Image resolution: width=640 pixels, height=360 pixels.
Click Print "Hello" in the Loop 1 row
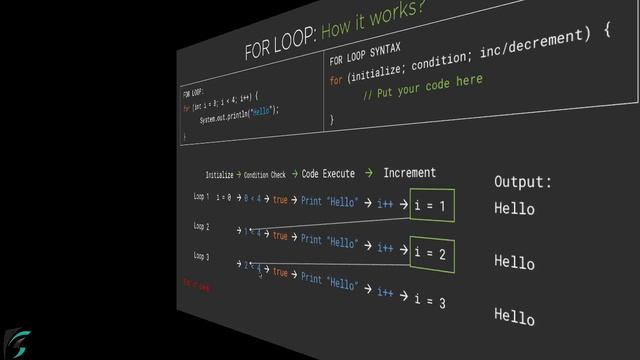click(329, 202)
